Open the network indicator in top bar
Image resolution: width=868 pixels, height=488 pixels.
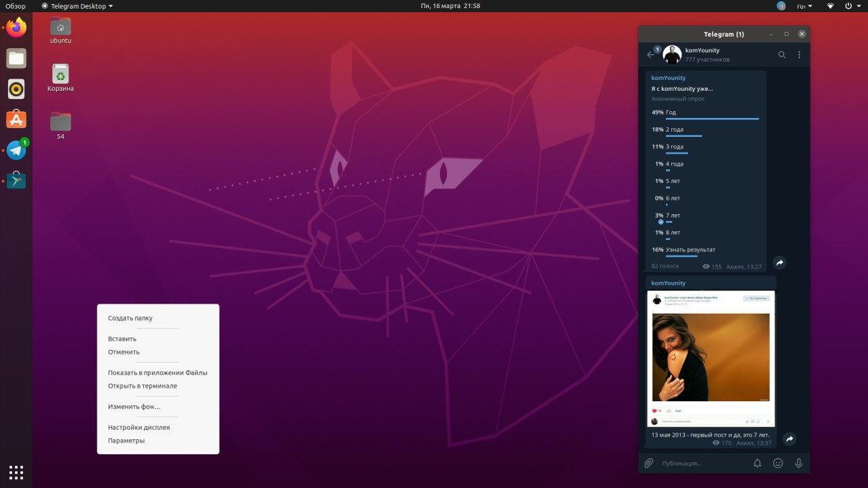[x=830, y=5]
